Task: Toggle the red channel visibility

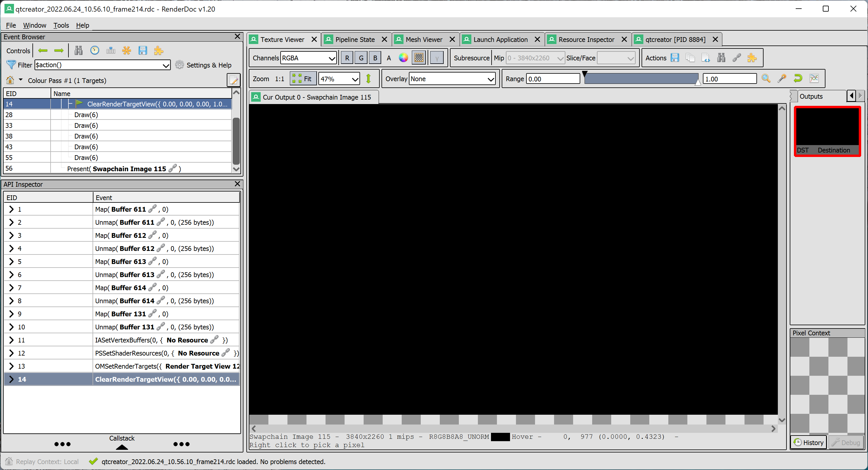Action: click(347, 58)
